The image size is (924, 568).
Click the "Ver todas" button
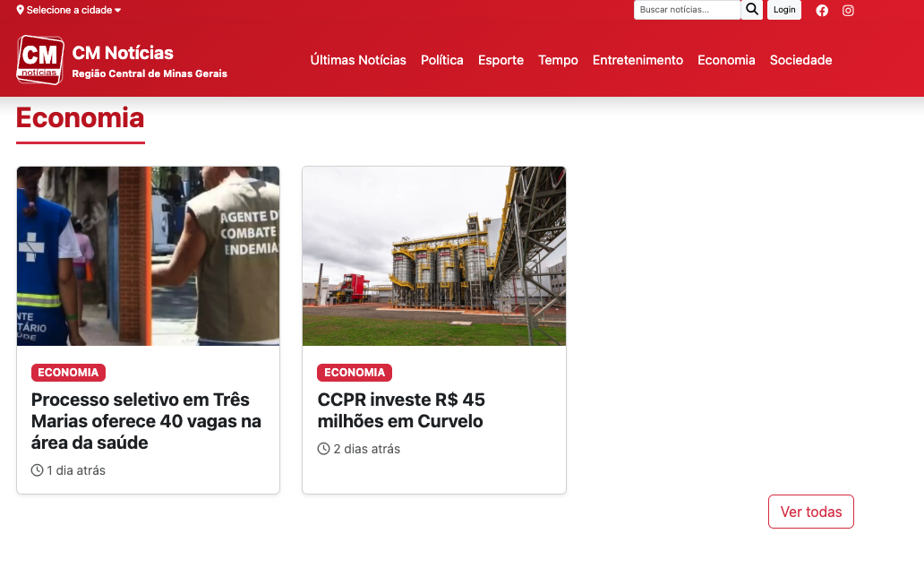click(x=810, y=512)
